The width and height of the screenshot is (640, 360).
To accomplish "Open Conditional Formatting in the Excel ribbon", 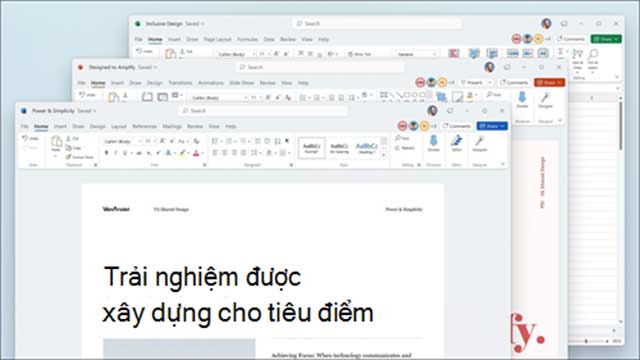I will pos(453,53).
